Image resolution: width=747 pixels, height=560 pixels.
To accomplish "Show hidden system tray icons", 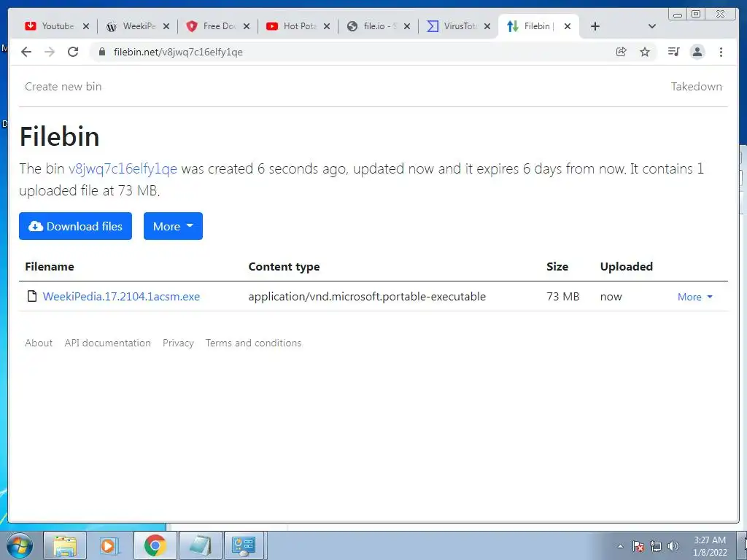I will click(620, 547).
